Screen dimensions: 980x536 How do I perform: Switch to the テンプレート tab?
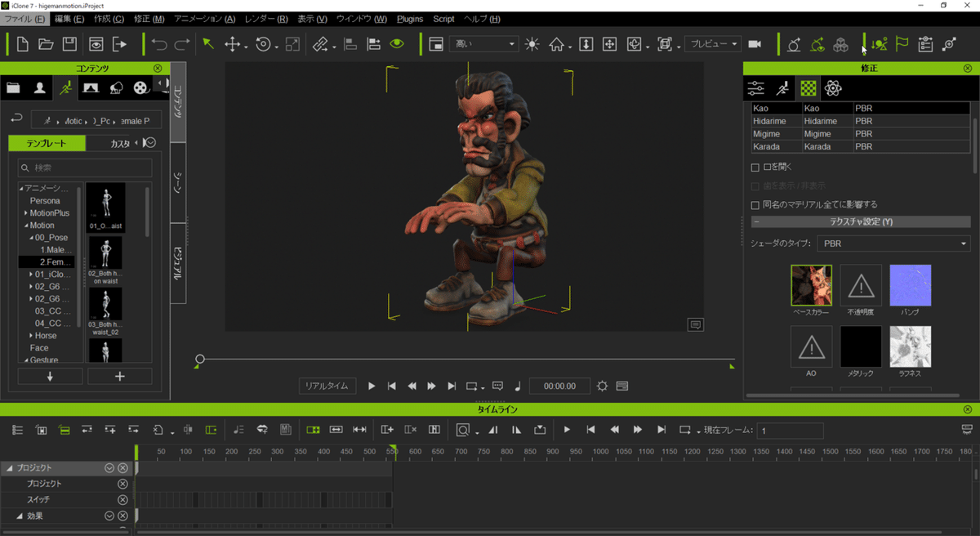(47, 144)
